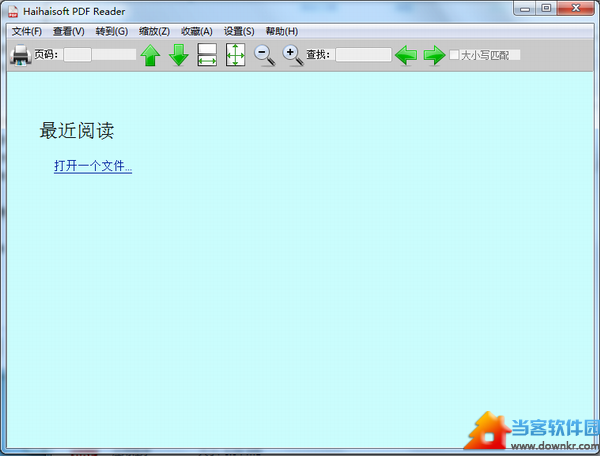The image size is (600, 456).
Task: Find next match with green right arrow
Action: click(434, 55)
